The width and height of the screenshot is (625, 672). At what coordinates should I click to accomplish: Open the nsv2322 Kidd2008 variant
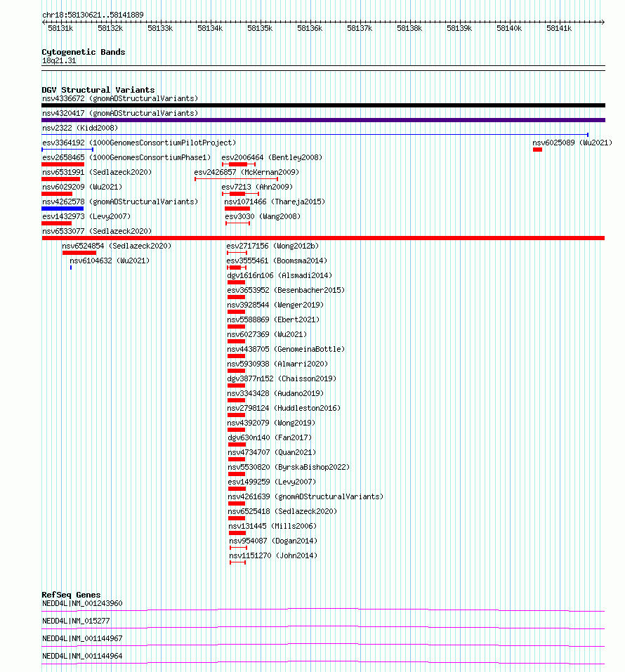point(80,128)
